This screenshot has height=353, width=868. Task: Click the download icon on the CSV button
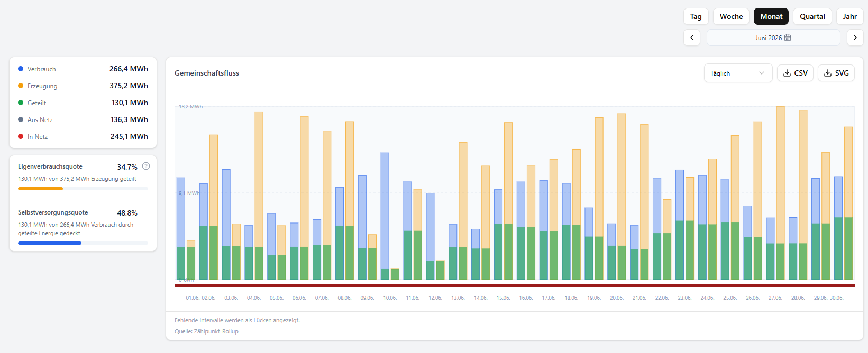click(x=787, y=73)
